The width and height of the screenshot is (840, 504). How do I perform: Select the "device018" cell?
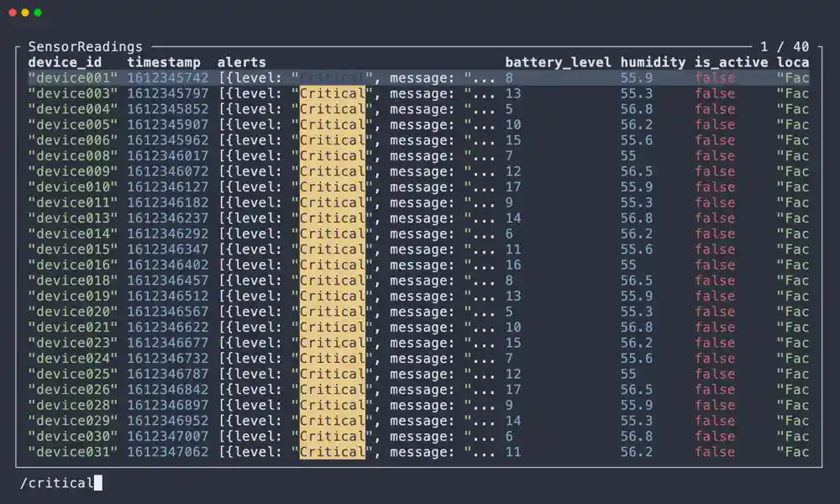point(73,280)
